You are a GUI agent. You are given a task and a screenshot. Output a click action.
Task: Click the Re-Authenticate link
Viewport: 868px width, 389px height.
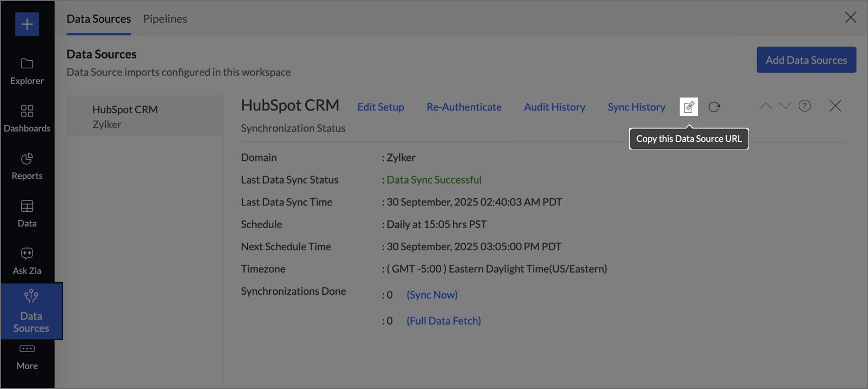[464, 107]
